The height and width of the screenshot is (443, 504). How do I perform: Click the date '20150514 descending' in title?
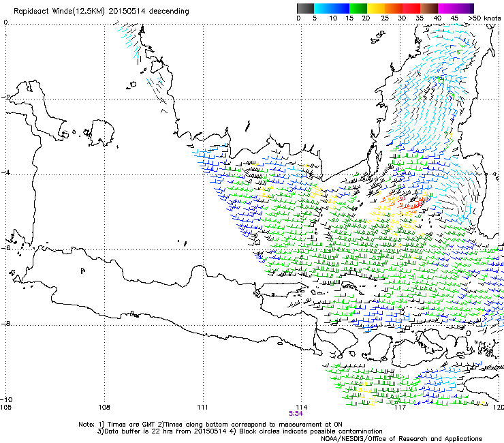[x=149, y=12]
